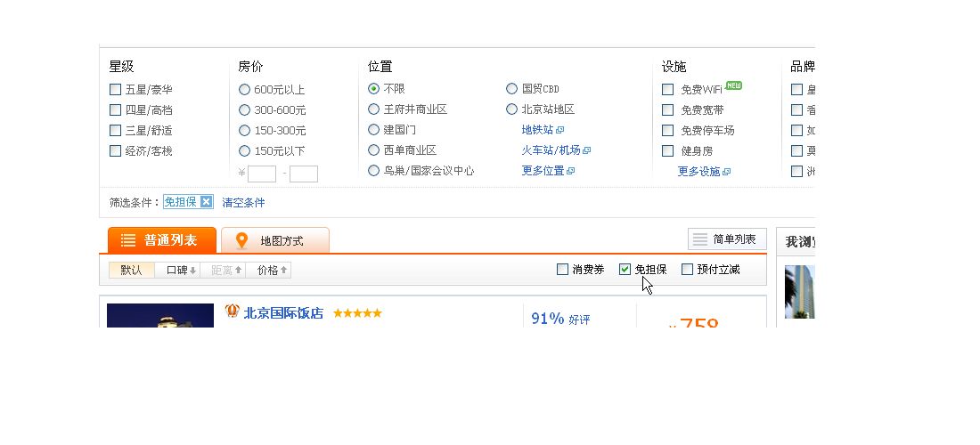Click the popup icon next to 更多设施
This screenshot has width=980, height=445.
tap(726, 172)
